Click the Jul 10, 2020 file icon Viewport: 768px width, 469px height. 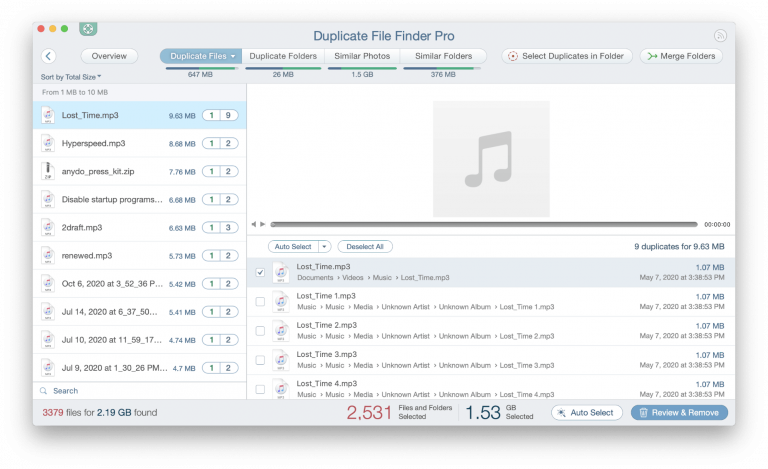click(48, 340)
